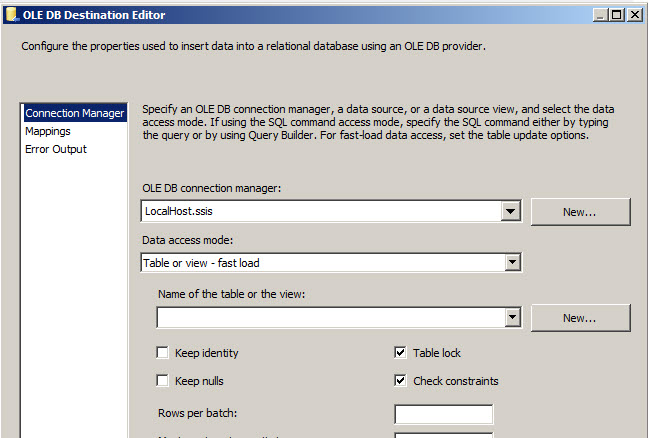
Task: Click the Rows per batch field
Action: [443, 414]
